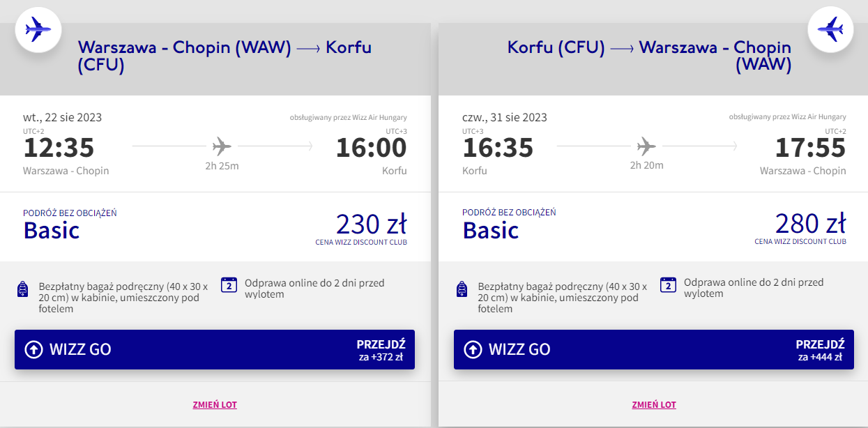Click the gray plane icon on the Warszawa–Korfu timeline

222,146
